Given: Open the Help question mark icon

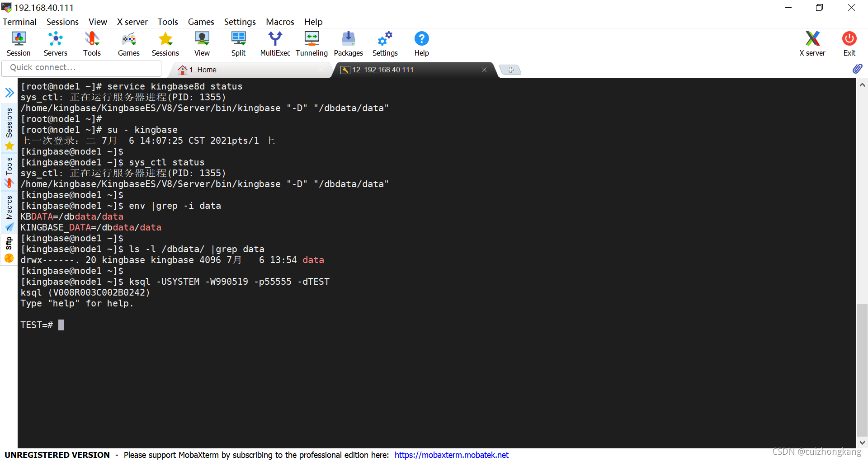Looking at the screenshot, I should point(421,44).
